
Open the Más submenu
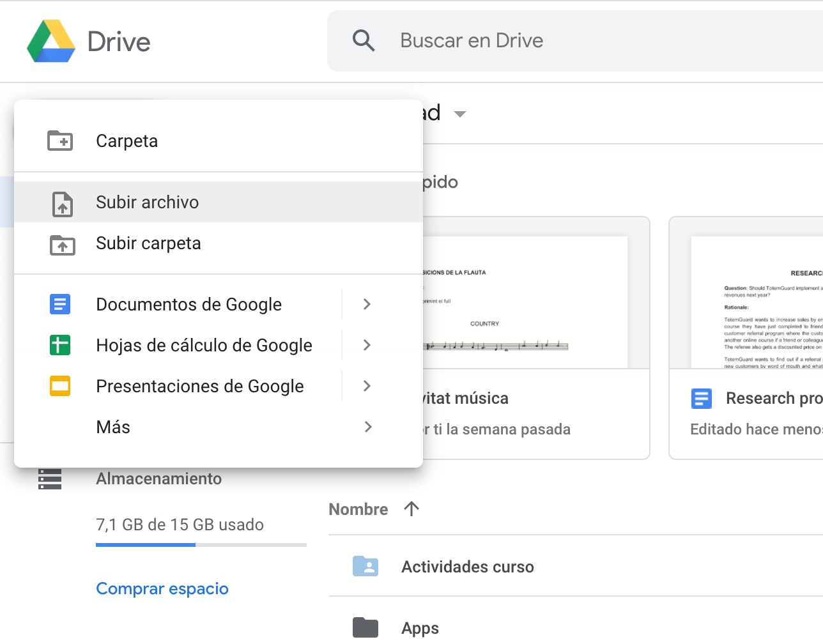pos(219,427)
